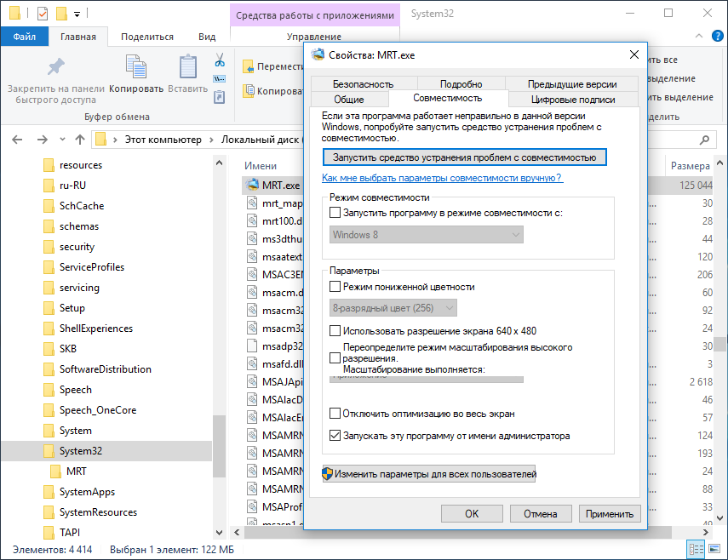Screen dimensions: 728x560
Task: Enable the reduced color mode checkbox
Action: 335,286
